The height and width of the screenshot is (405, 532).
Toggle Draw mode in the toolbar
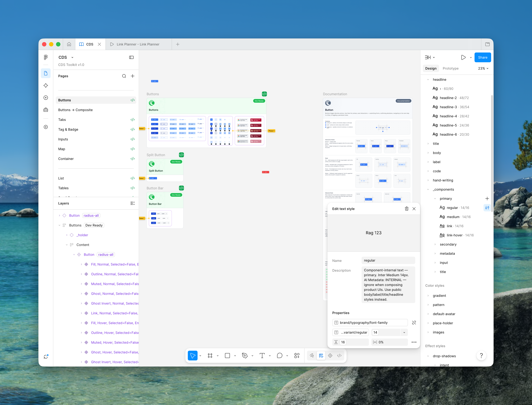point(312,356)
